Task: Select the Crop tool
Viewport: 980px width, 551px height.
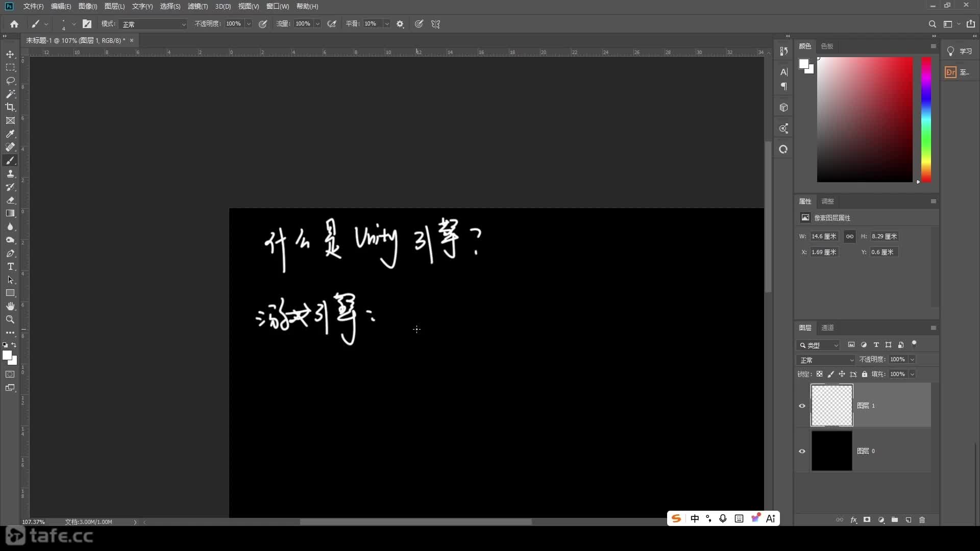Action: tap(10, 107)
